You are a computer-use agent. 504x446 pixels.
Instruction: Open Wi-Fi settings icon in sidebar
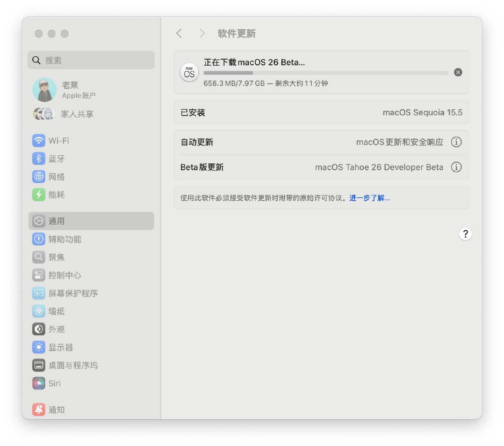tap(39, 141)
